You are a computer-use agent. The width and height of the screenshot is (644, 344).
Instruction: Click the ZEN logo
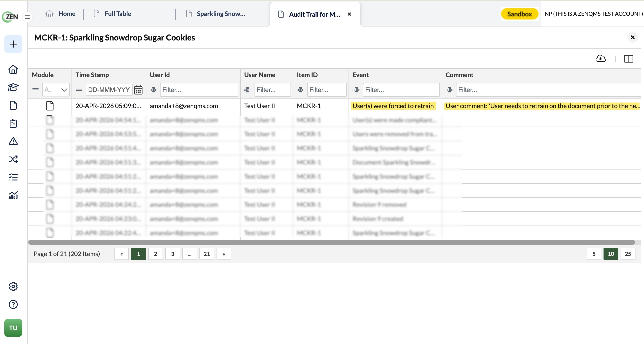coord(10,17)
